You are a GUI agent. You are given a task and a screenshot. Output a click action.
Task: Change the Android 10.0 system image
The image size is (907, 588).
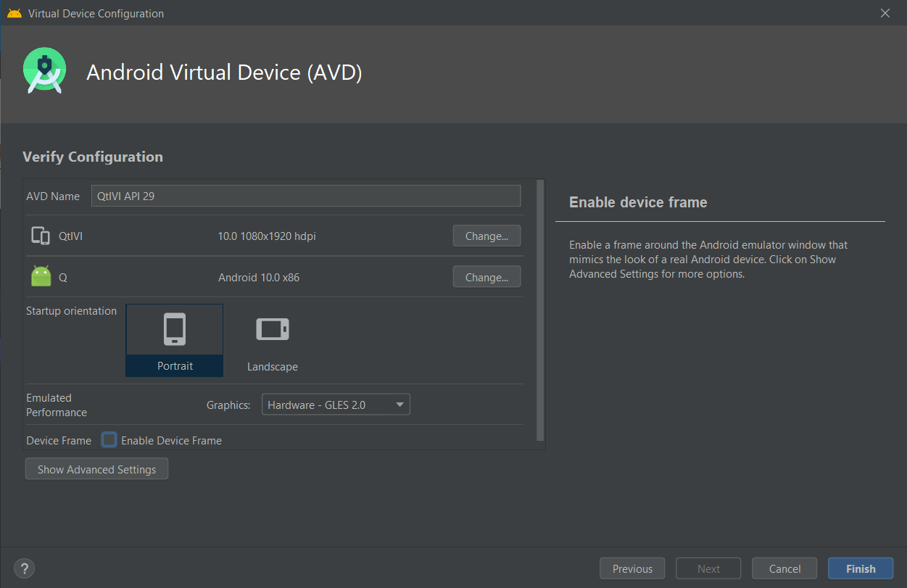point(486,277)
